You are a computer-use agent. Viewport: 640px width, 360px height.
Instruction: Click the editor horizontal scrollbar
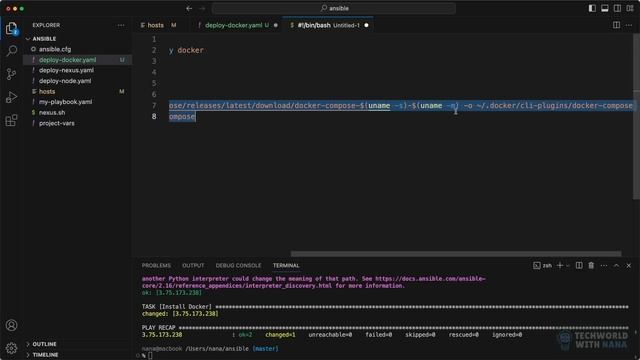click(456, 254)
